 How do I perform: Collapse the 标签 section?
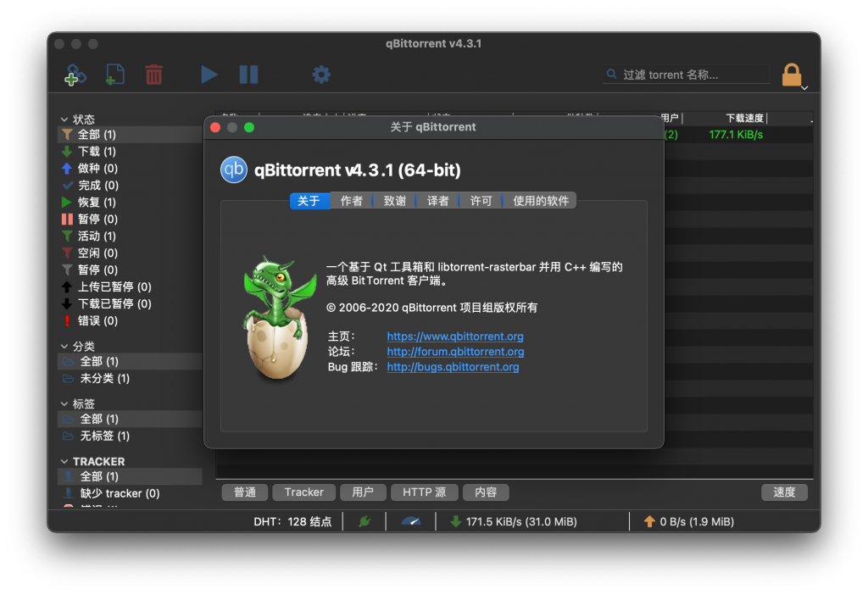64,404
